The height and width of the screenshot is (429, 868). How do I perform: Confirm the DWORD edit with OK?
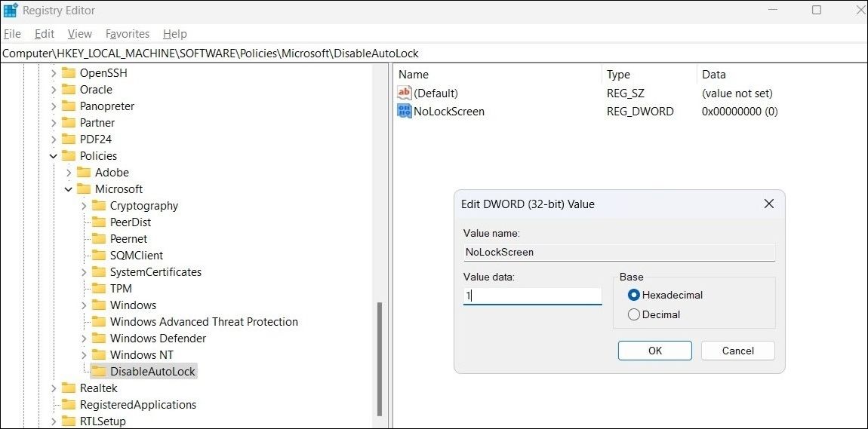(x=655, y=351)
